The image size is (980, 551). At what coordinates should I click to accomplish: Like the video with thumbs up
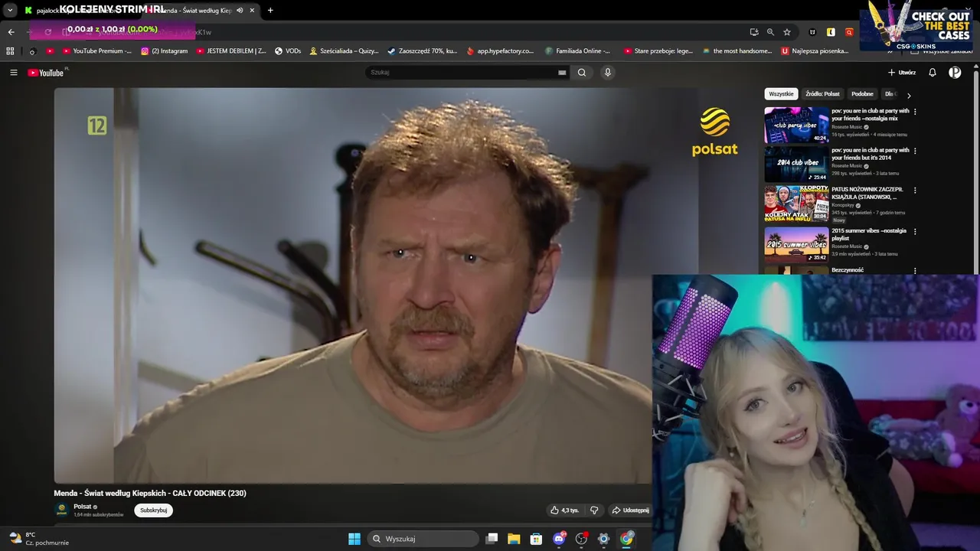point(564,510)
